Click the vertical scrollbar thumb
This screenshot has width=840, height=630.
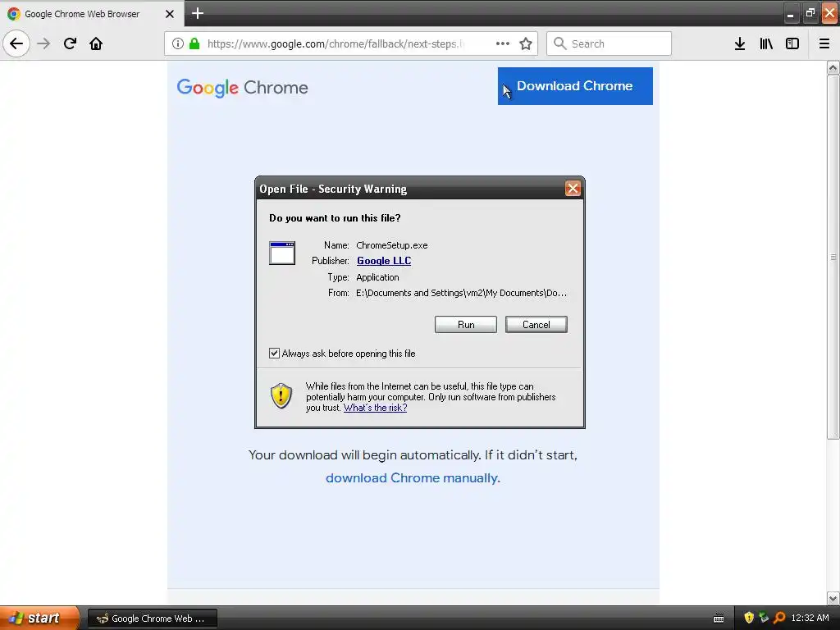coord(833,257)
